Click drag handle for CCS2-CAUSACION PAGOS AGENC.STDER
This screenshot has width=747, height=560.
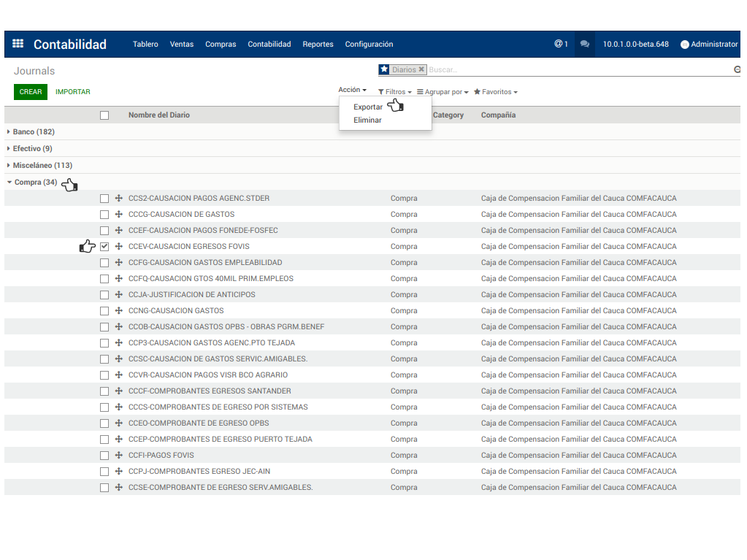pos(118,199)
